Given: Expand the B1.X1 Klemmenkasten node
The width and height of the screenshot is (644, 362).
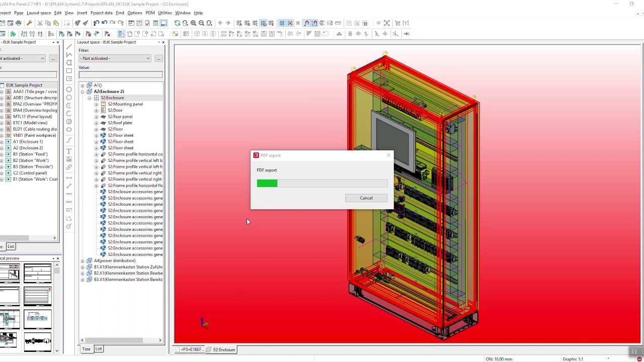Looking at the screenshot, I should [83, 267].
